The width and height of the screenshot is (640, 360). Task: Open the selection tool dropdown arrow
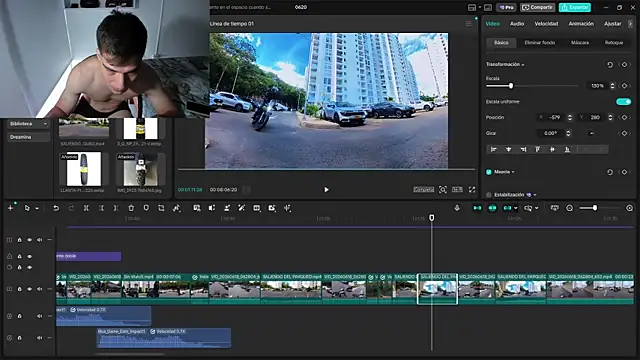pos(37,208)
